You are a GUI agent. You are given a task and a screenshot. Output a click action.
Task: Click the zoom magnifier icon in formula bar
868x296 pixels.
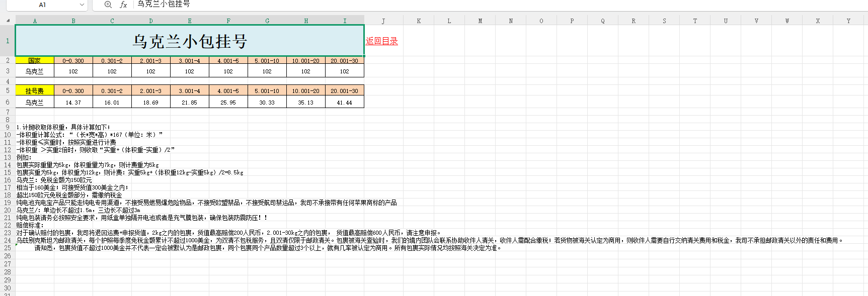point(108,5)
